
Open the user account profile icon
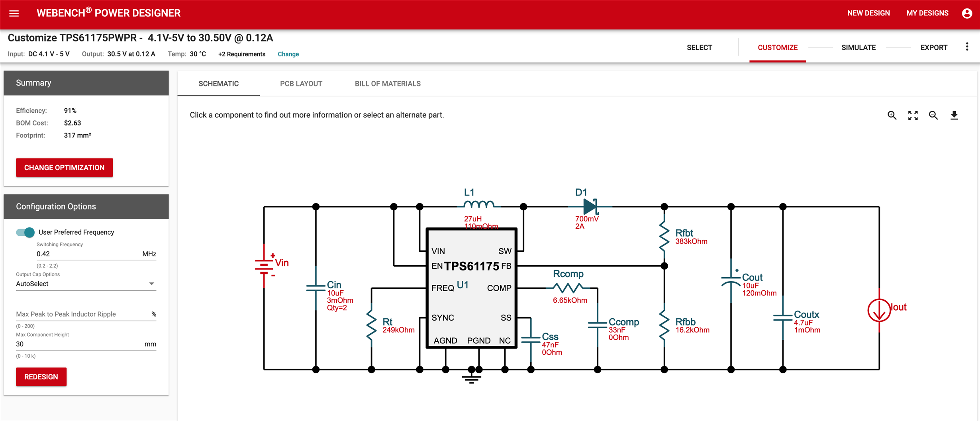[967, 13]
